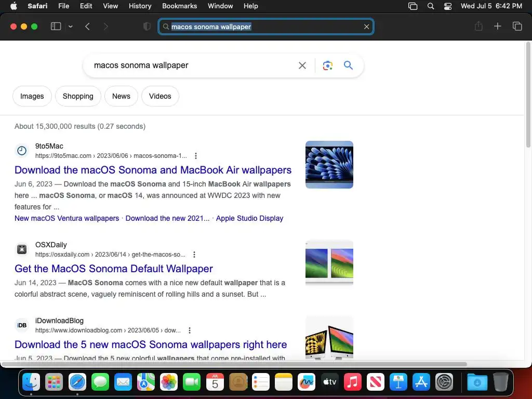Clear the Safari address bar text
Viewport: 532px width, 399px height.
(366, 26)
